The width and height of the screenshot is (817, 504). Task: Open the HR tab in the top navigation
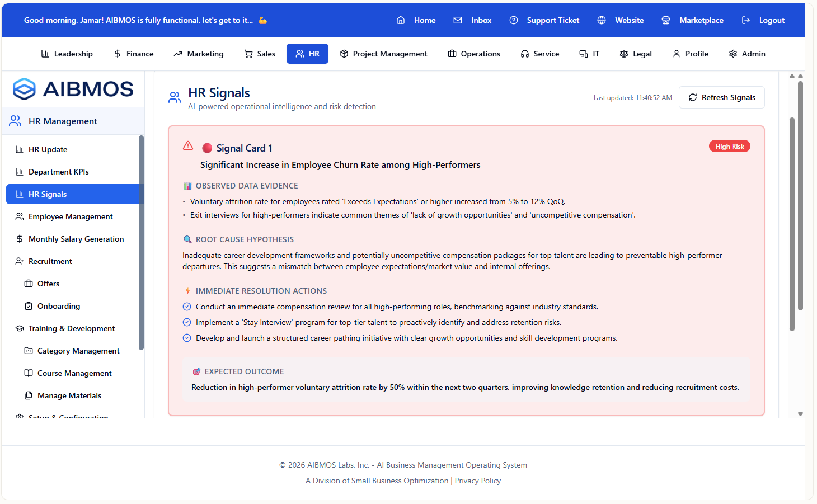[x=307, y=54]
